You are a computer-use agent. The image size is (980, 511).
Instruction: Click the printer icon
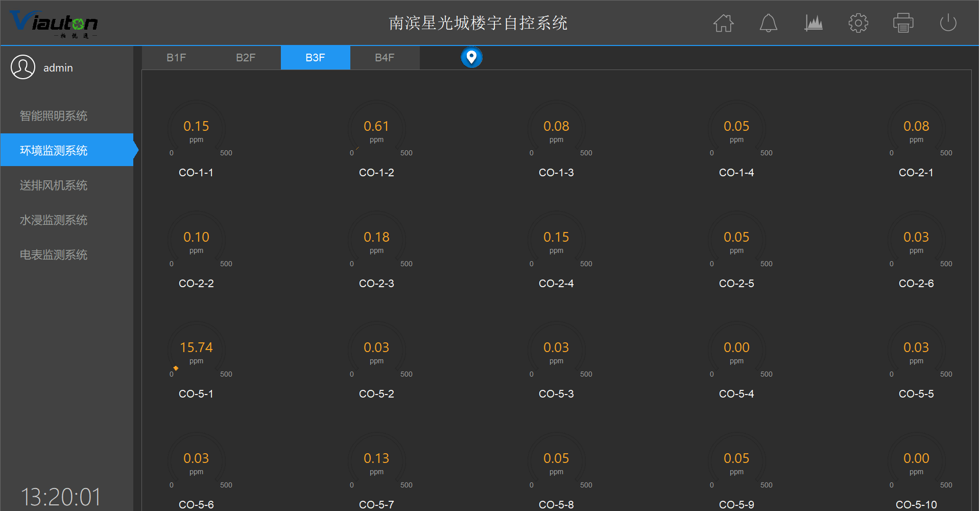pos(903,23)
